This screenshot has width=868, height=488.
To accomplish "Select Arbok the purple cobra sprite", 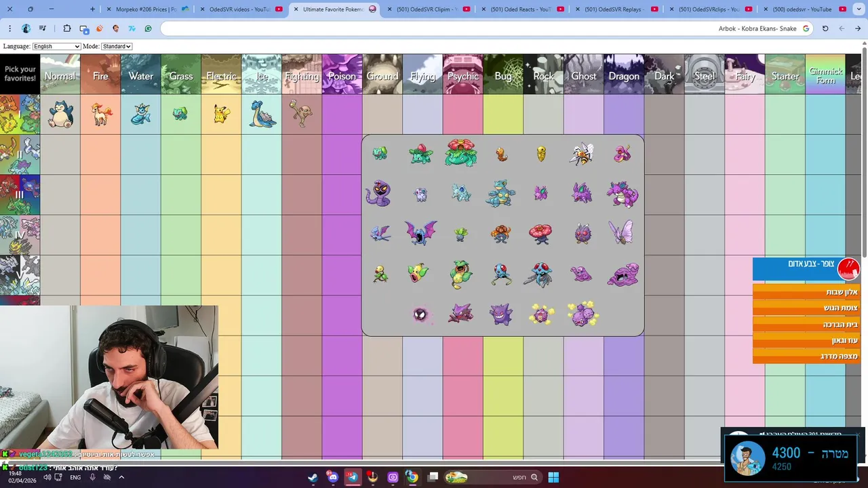I will point(378,193).
